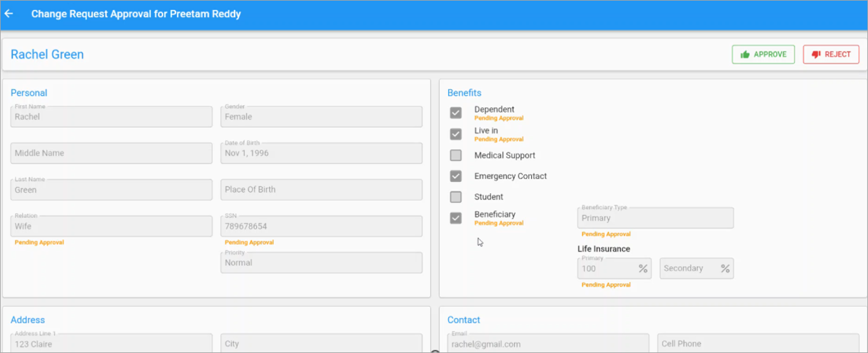
Task: Check the Student checkbox
Action: tap(456, 197)
